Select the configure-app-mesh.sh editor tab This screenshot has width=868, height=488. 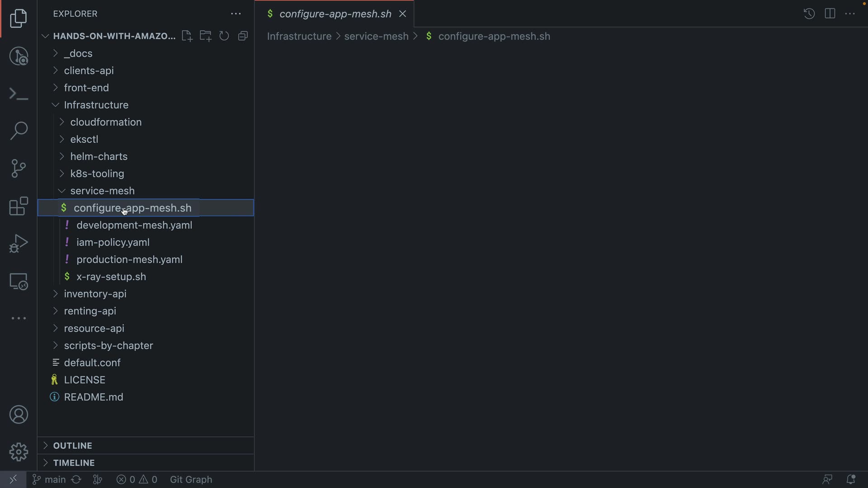[x=335, y=14]
